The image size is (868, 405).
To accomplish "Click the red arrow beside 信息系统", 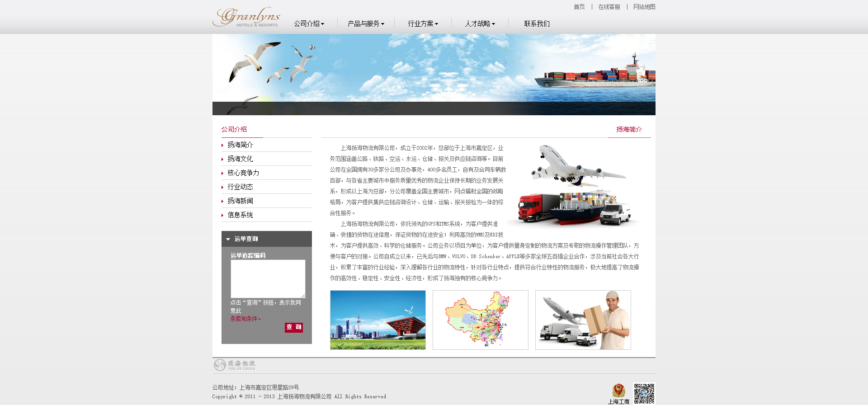I will [x=222, y=215].
